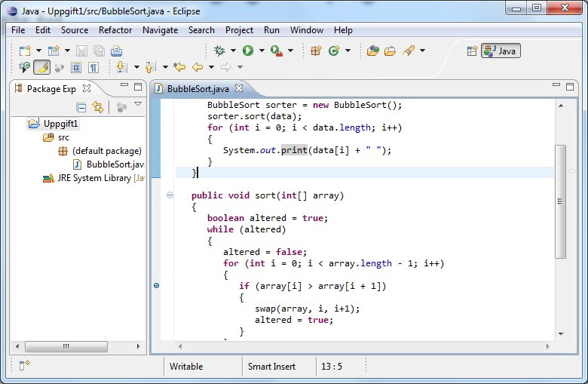Click the Open Task folder icon
This screenshot has width=588, height=384.
(390, 51)
